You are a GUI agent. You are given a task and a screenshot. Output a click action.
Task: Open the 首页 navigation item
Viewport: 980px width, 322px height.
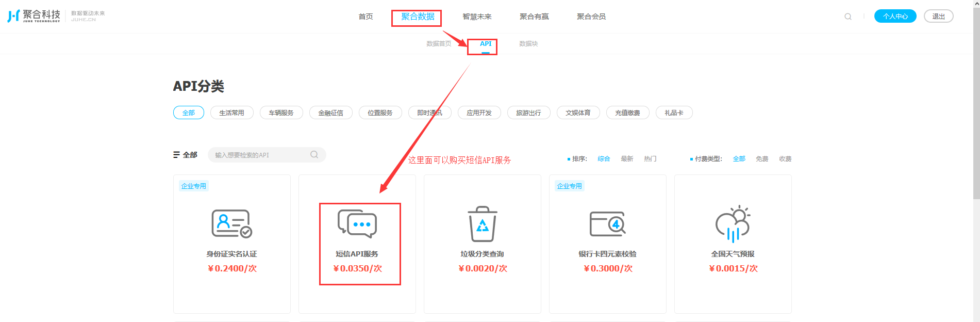(366, 17)
